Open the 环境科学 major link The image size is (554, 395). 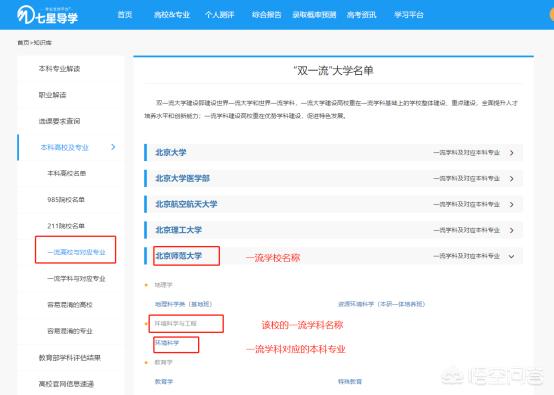click(x=167, y=343)
